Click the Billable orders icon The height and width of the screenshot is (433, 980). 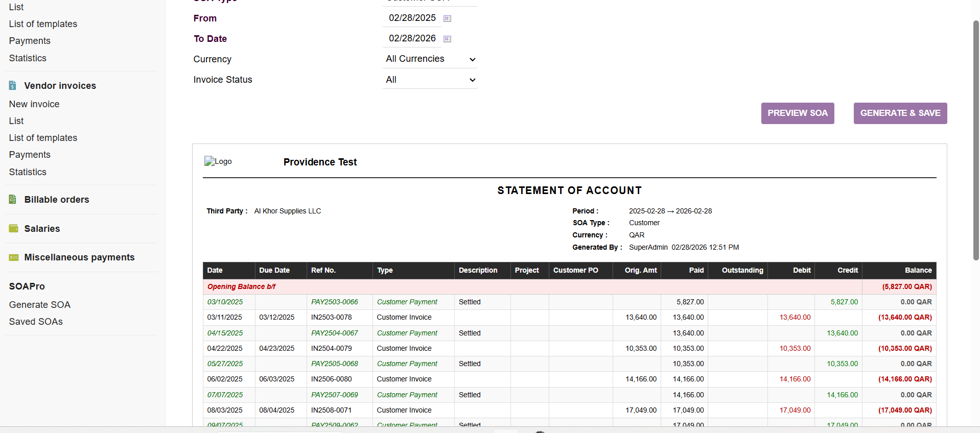pos(13,200)
